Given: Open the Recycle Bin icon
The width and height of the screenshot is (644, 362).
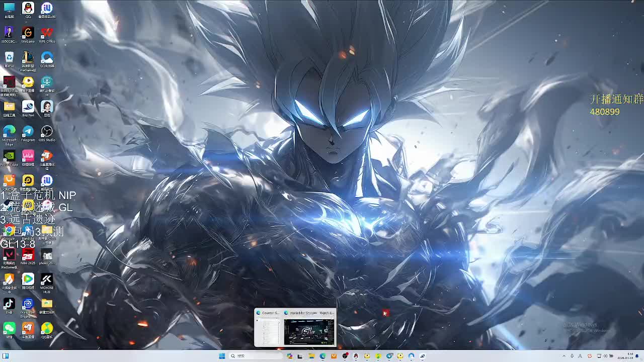Looking at the screenshot, I should [9, 58].
